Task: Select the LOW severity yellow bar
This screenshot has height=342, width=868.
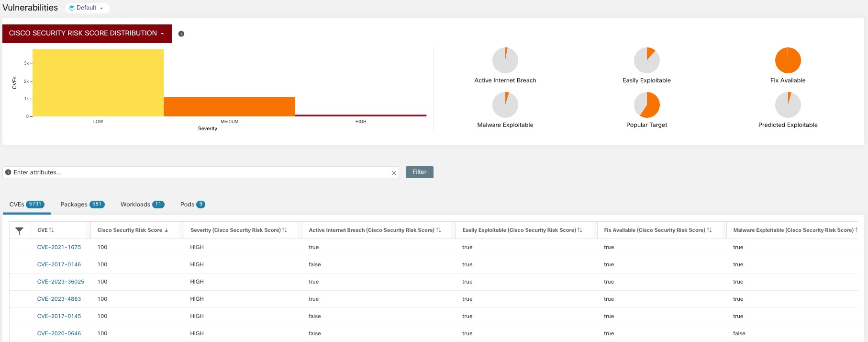Action: [98, 83]
